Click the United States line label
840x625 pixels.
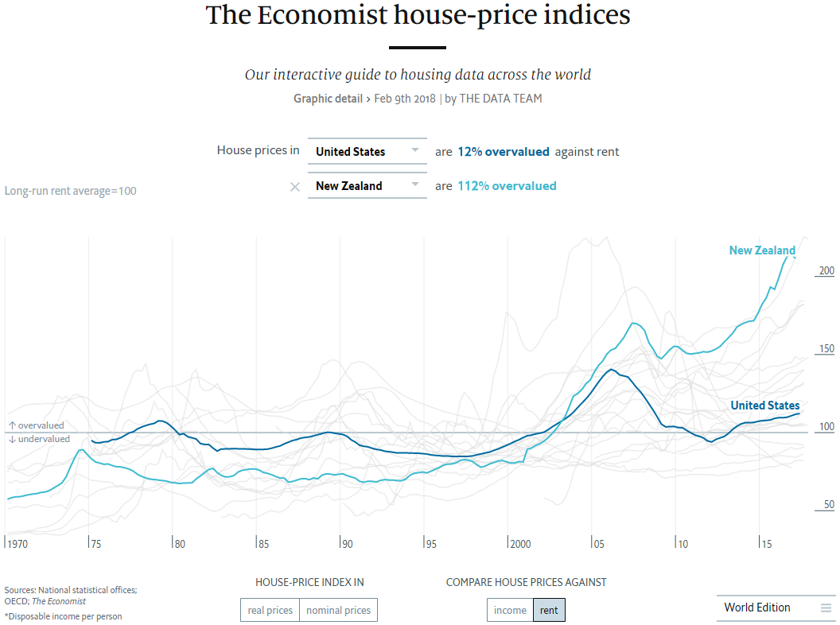pyautogui.click(x=764, y=406)
